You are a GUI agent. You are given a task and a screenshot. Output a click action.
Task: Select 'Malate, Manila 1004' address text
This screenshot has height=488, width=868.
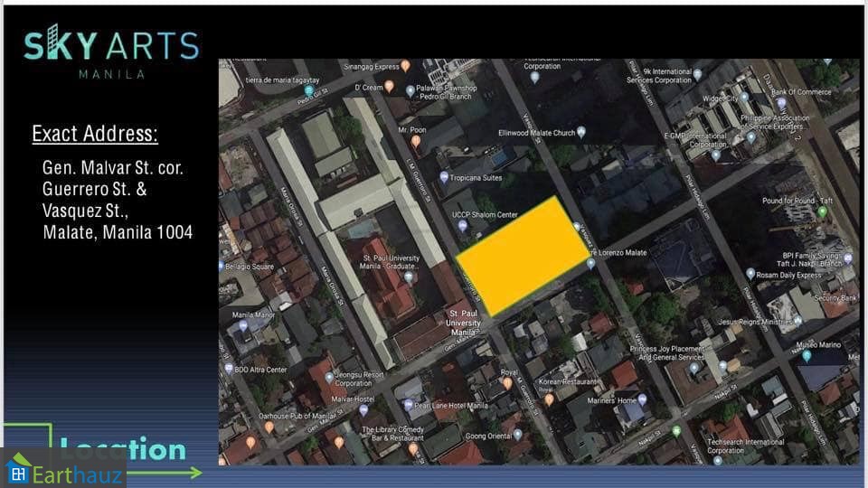[x=118, y=232]
